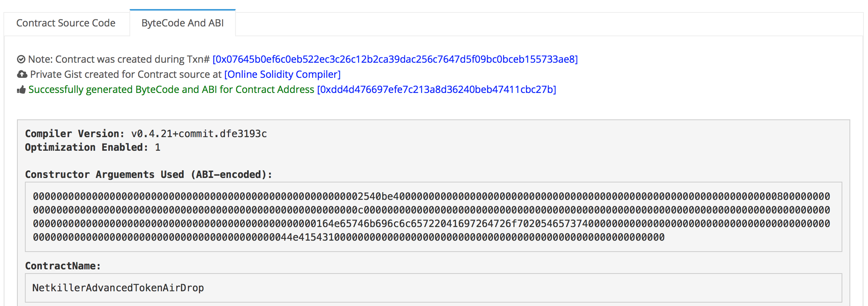Click the Constructor Arguements Used heading
This screenshot has width=868, height=306.
(148, 175)
